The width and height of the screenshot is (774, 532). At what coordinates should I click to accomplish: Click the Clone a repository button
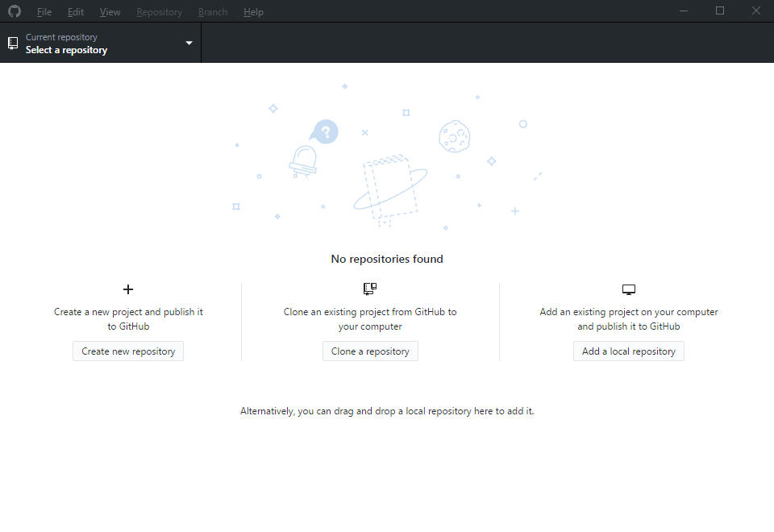pos(370,351)
